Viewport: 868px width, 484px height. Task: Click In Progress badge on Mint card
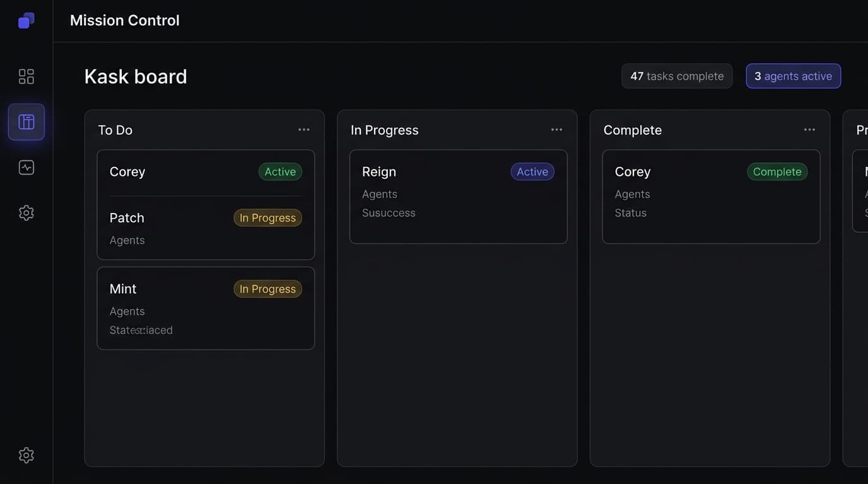pyautogui.click(x=267, y=289)
